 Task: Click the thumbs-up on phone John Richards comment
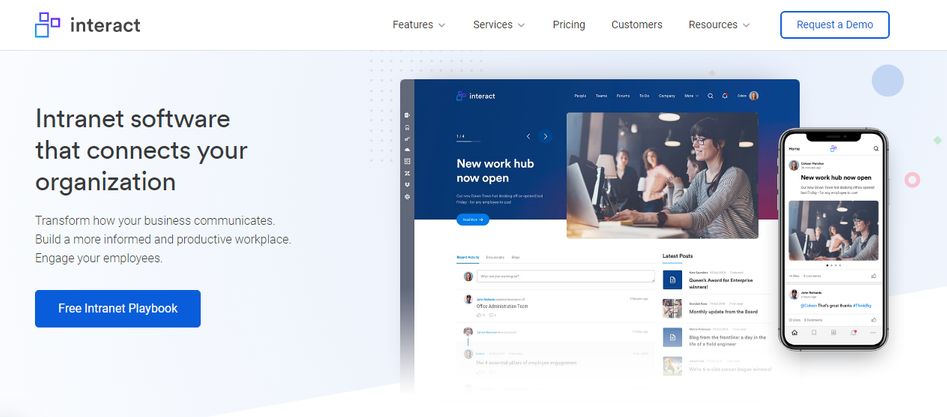pos(874,320)
